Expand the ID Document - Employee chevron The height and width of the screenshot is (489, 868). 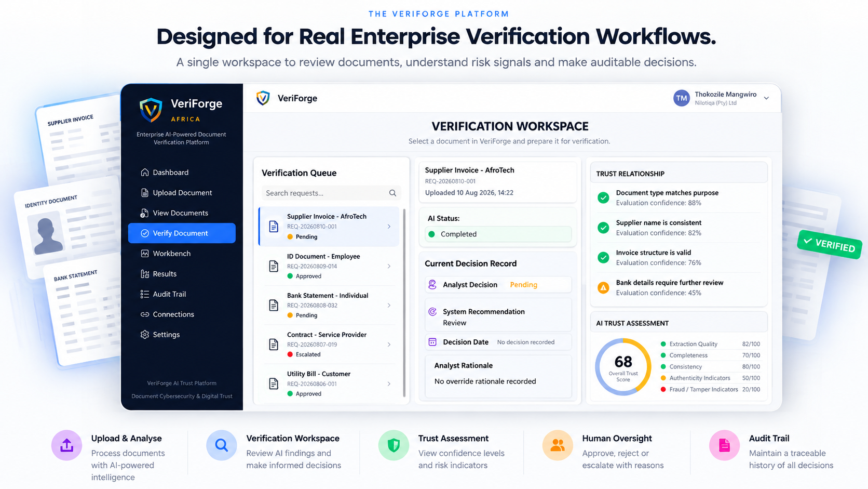(389, 266)
